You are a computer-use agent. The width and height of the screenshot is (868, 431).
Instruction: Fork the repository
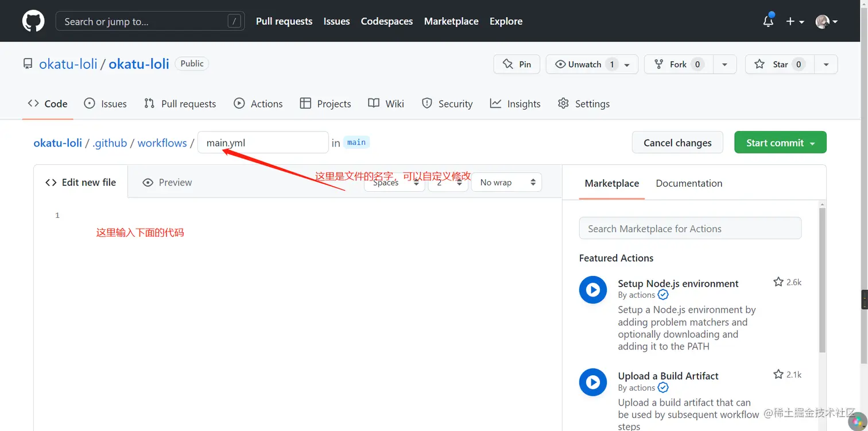679,64
